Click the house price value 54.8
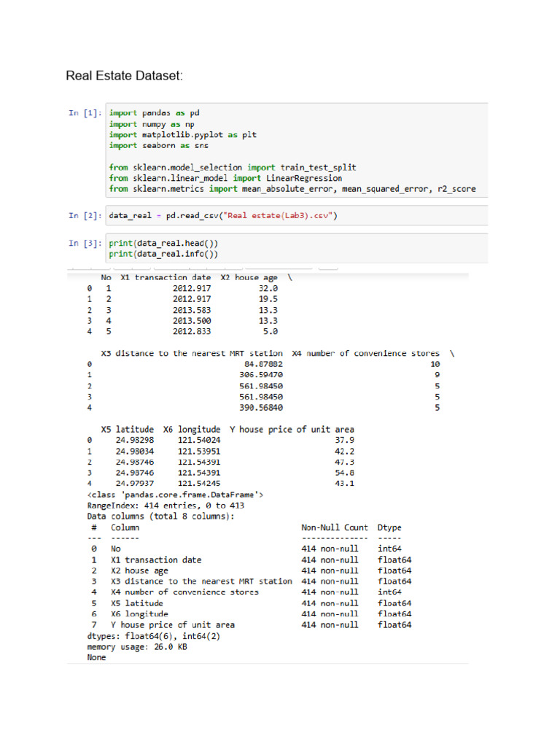 click(344, 473)
